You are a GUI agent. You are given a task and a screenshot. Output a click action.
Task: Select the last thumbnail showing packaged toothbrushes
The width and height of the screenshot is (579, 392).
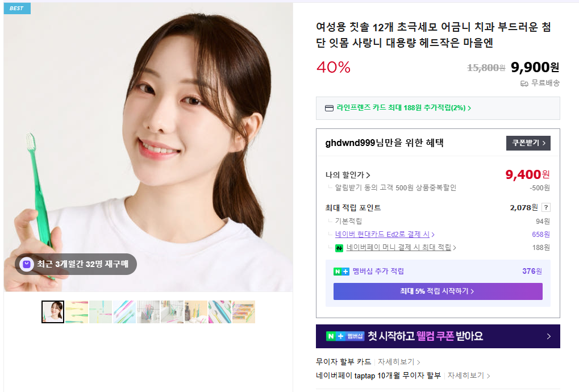pos(244,312)
